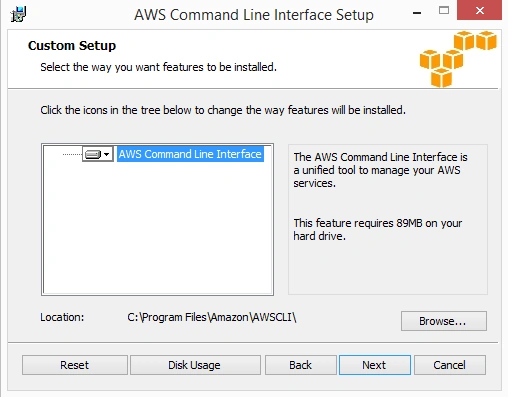Select the AWS Command Line Interface tree item

(x=190, y=154)
